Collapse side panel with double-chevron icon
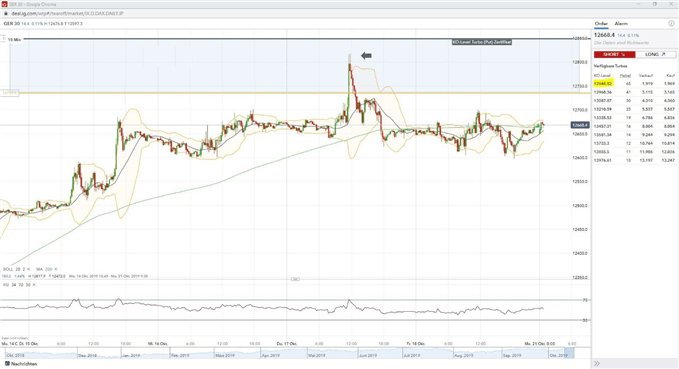The height and width of the screenshot is (369, 679). point(597,363)
